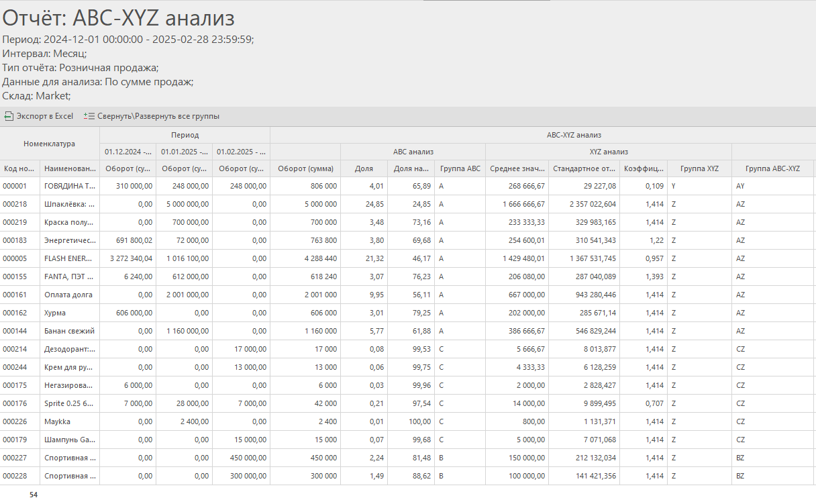Select the 01.01.2025 period column header

[184, 152]
